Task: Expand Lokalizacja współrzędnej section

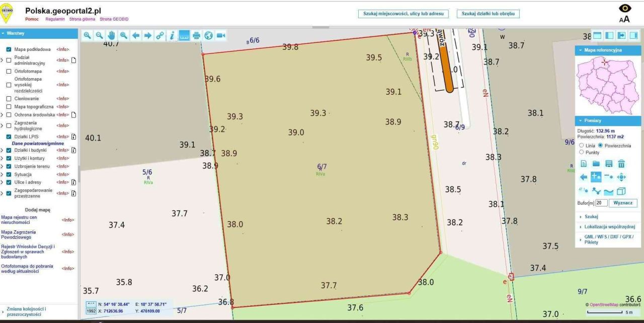Action: [608, 227]
